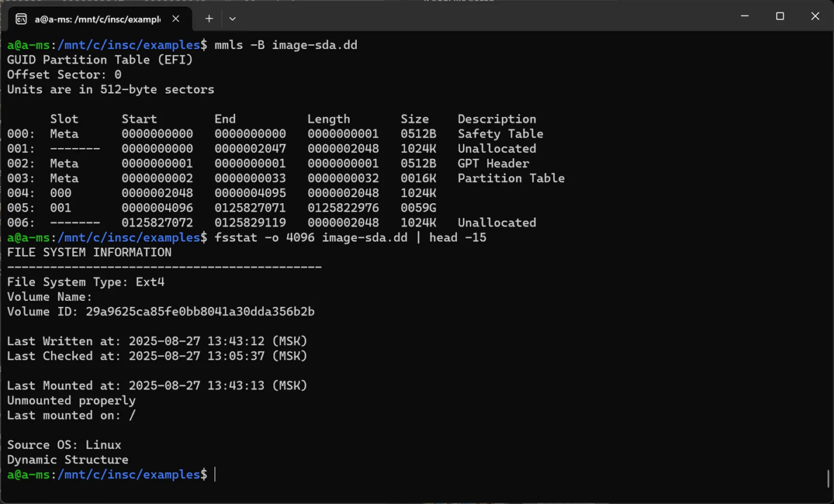The width and height of the screenshot is (834, 504).
Task: Click the terminal icon in the tab
Action: point(21,19)
